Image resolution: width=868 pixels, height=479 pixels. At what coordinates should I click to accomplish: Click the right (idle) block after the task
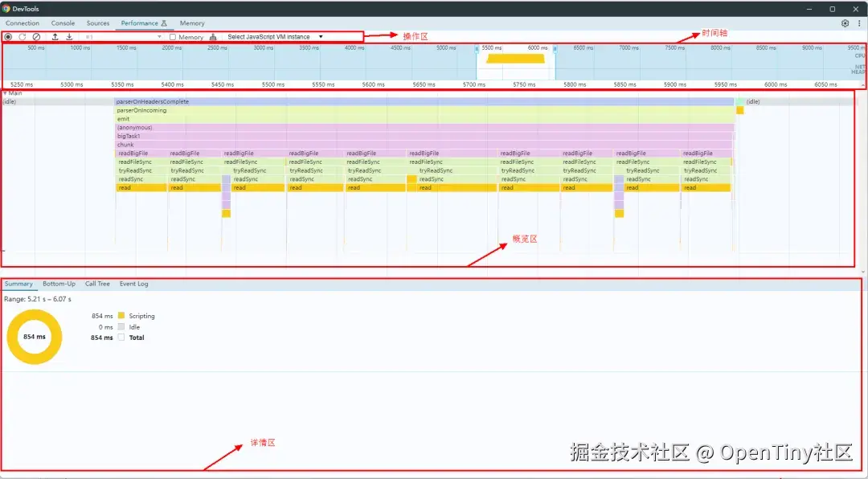800,102
